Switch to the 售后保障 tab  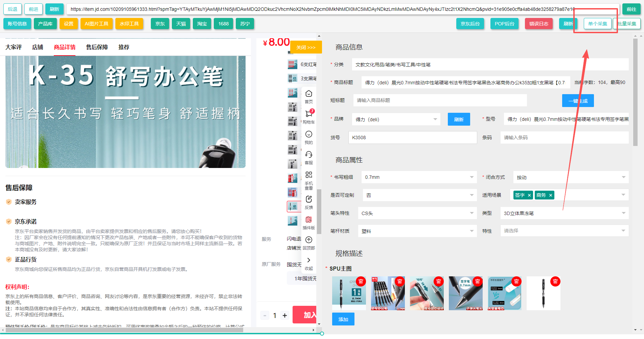point(97,47)
